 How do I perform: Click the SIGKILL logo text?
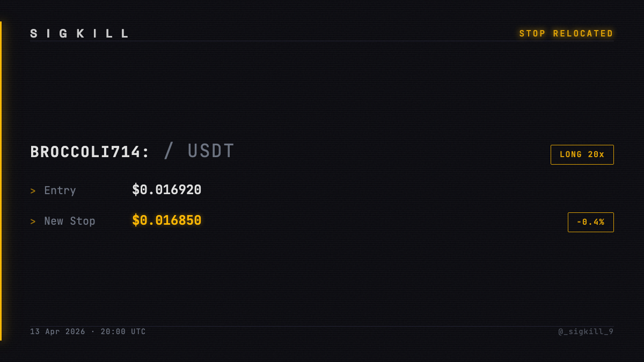click(x=80, y=34)
